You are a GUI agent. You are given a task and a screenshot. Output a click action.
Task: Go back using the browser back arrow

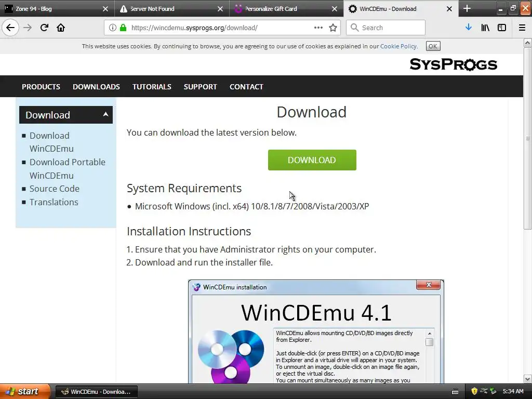point(10,28)
